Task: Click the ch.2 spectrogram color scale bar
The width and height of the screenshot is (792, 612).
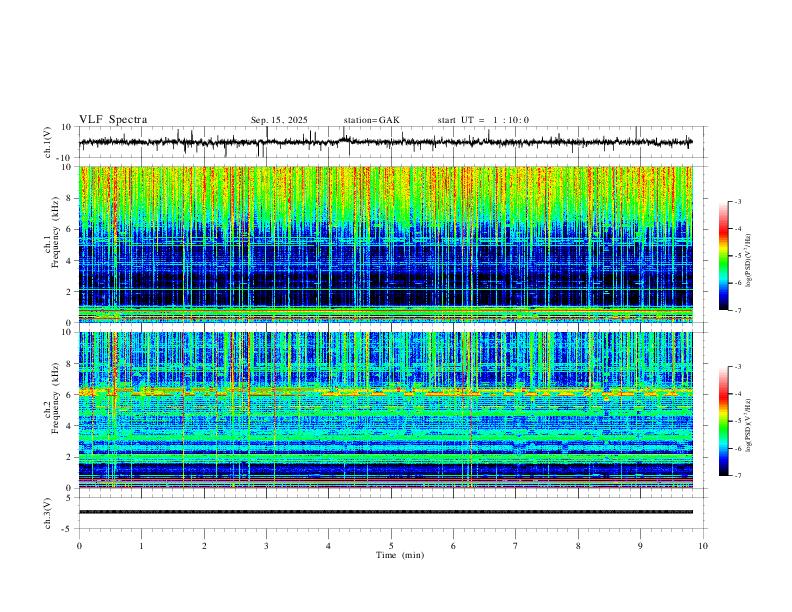Action: click(x=723, y=421)
